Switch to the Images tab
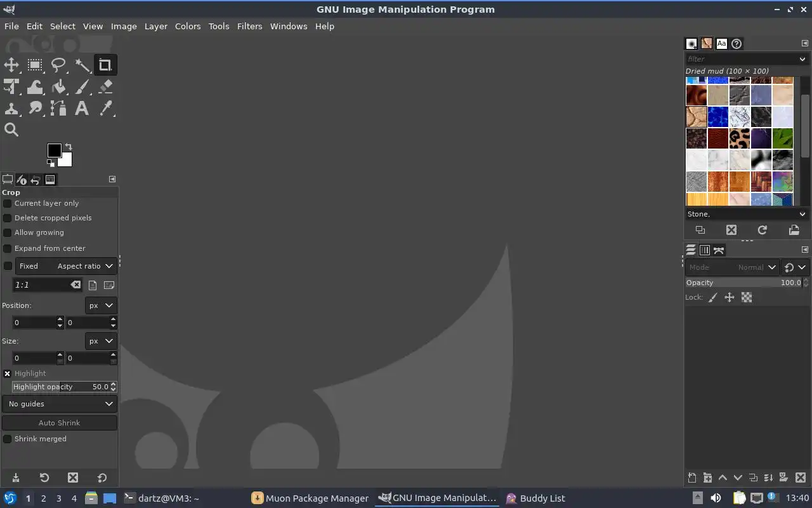 pyautogui.click(x=50, y=180)
